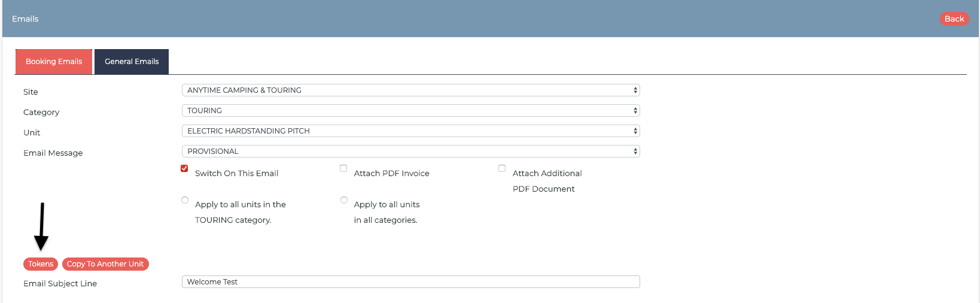This screenshot has height=303, width=980.
Task: Focus the Email Subject Line text field
Action: 410,282
